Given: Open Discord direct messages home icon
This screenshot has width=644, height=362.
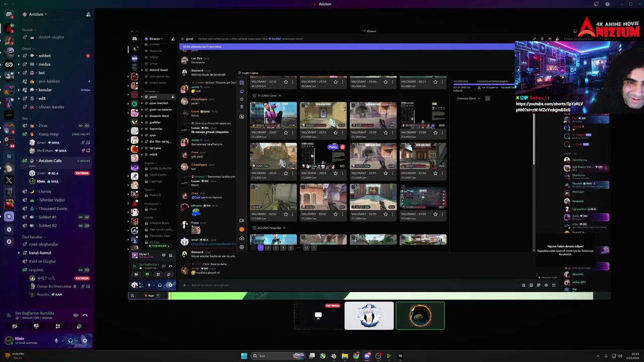Looking at the screenshot, I should [9, 15].
